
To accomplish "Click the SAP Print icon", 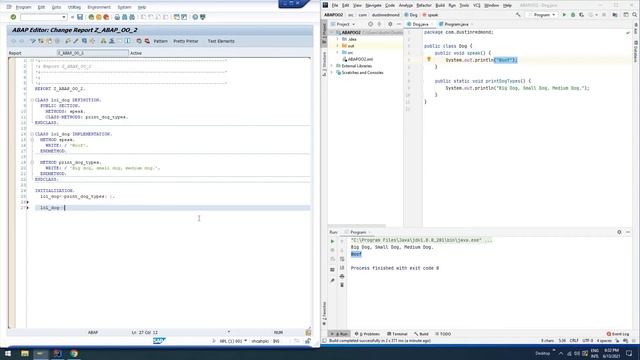I will coord(117,17).
